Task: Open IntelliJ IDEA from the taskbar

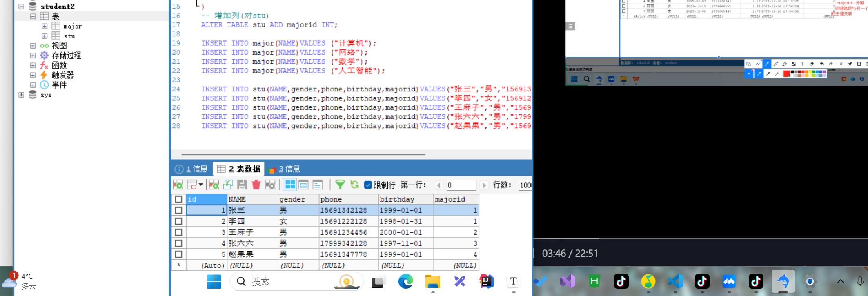Action: click(487, 281)
